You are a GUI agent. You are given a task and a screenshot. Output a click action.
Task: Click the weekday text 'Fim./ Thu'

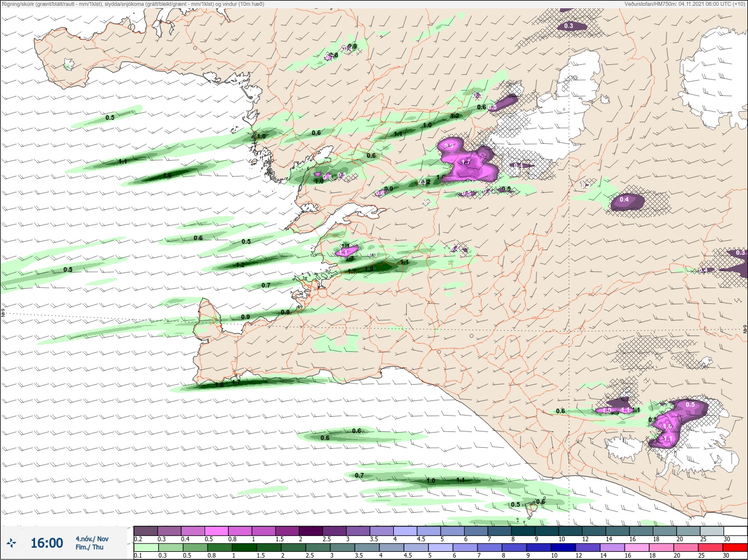(89, 547)
